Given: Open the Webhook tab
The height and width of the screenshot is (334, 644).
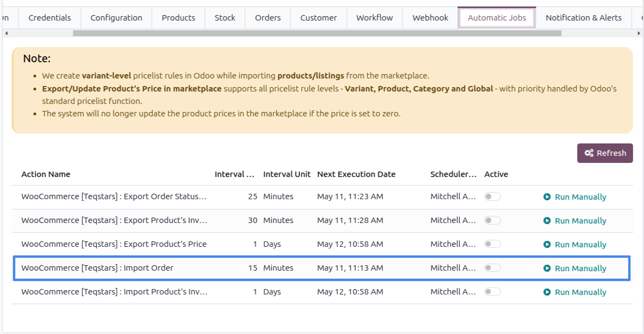Looking at the screenshot, I should pyautogui.click(x=431, y=18).
